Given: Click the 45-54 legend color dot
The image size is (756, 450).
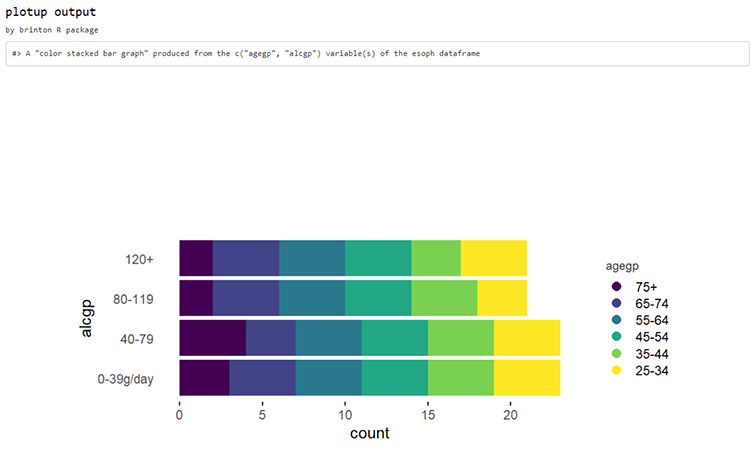Looking at the screenshot, I should tap(616, 337).
